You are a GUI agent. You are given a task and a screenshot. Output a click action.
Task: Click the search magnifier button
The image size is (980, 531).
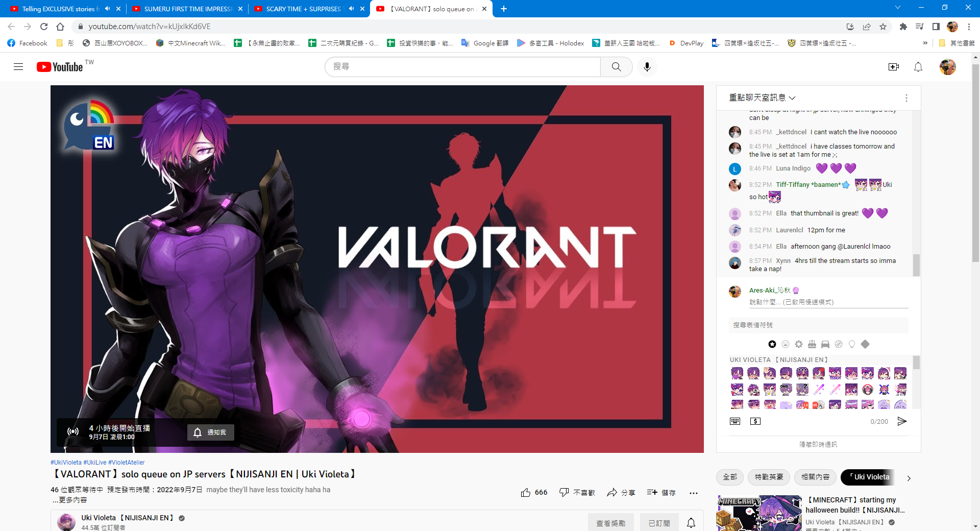(616, 67)
